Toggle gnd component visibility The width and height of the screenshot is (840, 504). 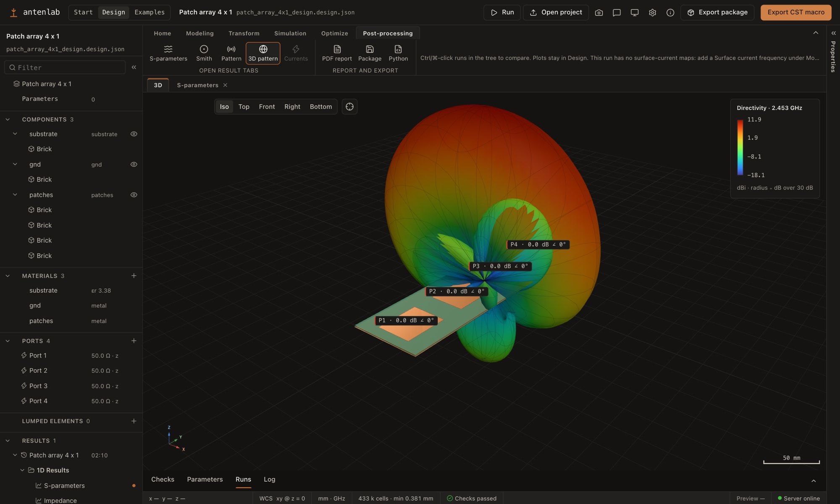click(134, 164)
